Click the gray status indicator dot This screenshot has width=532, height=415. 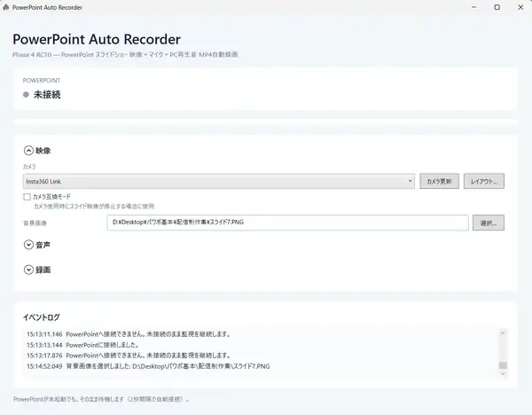pyautogui.click(x=26, y=94)
